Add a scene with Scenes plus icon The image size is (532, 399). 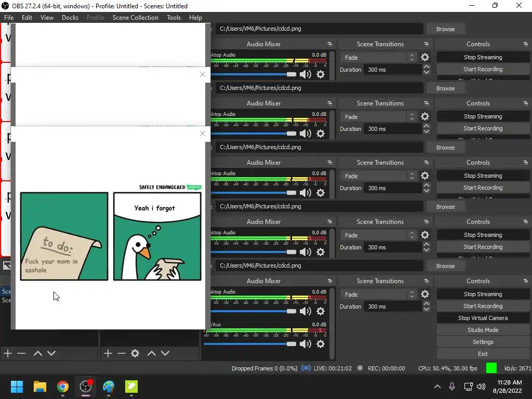tap(8, 353)
